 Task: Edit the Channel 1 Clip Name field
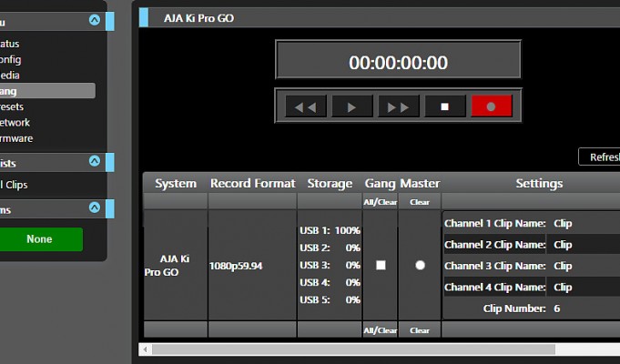584,223
